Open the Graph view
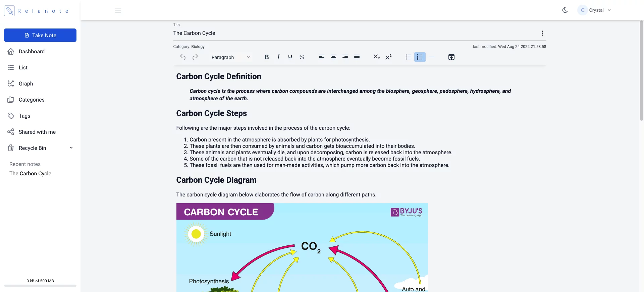The width and height of the screenshot is (644, 292). 40,83
